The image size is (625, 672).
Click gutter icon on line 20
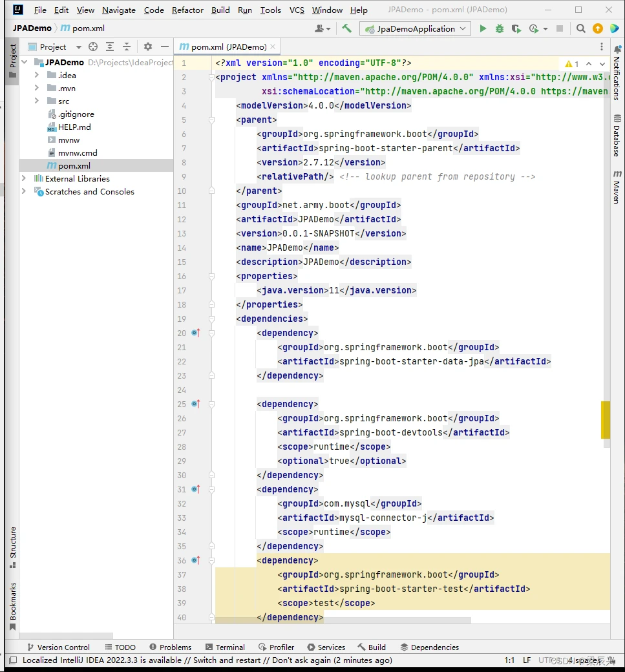point(196,333)
